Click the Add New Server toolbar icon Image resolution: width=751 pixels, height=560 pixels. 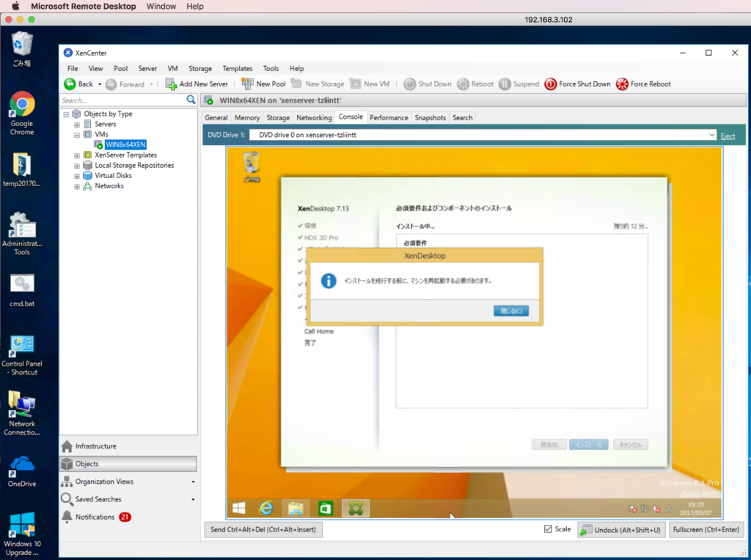coord(171,84)
